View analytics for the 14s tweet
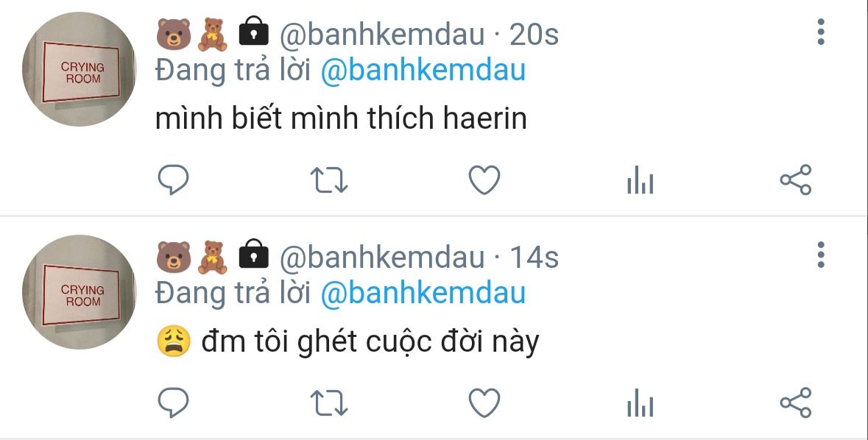Image resolution: width=868 pixels, height=440 pixels. (x=641, y=402)
